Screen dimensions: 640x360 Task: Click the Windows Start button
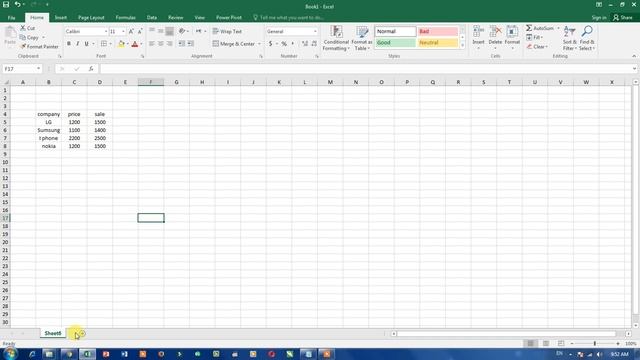tap(10, 353)
